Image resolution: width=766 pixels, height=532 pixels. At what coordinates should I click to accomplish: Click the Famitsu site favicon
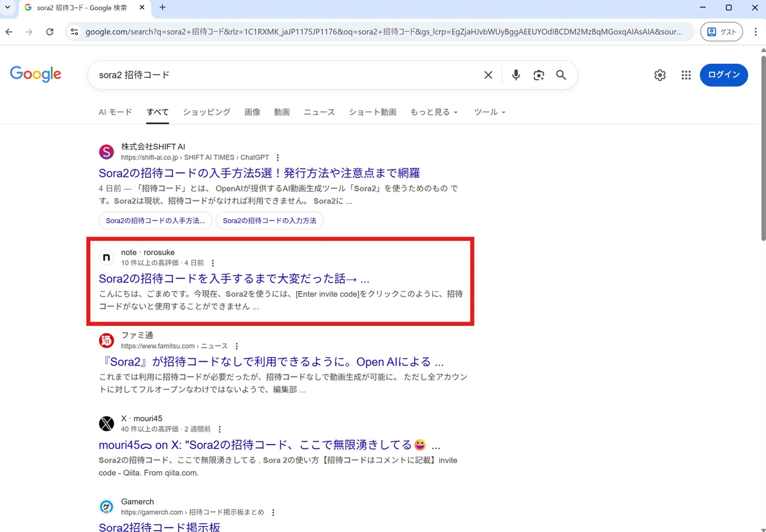[107, 341]
